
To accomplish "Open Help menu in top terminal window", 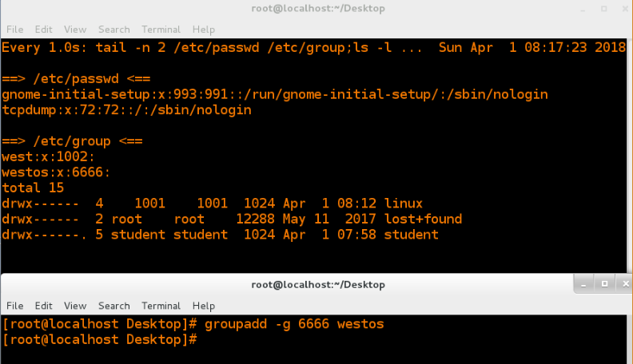I will tap(204, 30).
